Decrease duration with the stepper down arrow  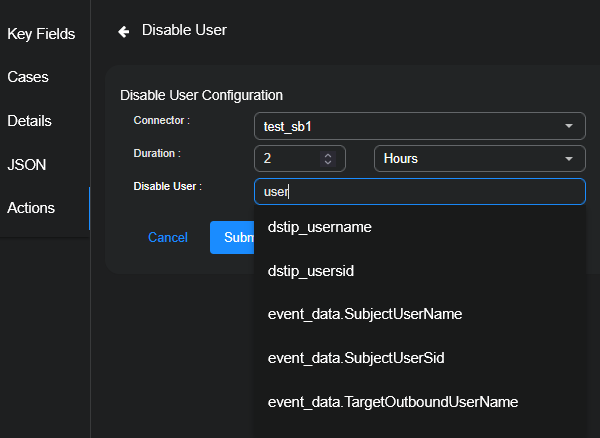click(x=327, y=163)
